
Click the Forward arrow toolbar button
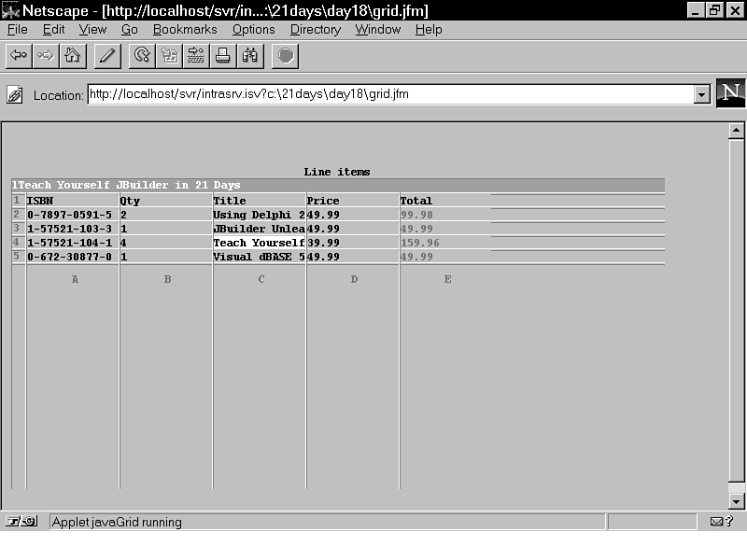(x=45, y=56)
